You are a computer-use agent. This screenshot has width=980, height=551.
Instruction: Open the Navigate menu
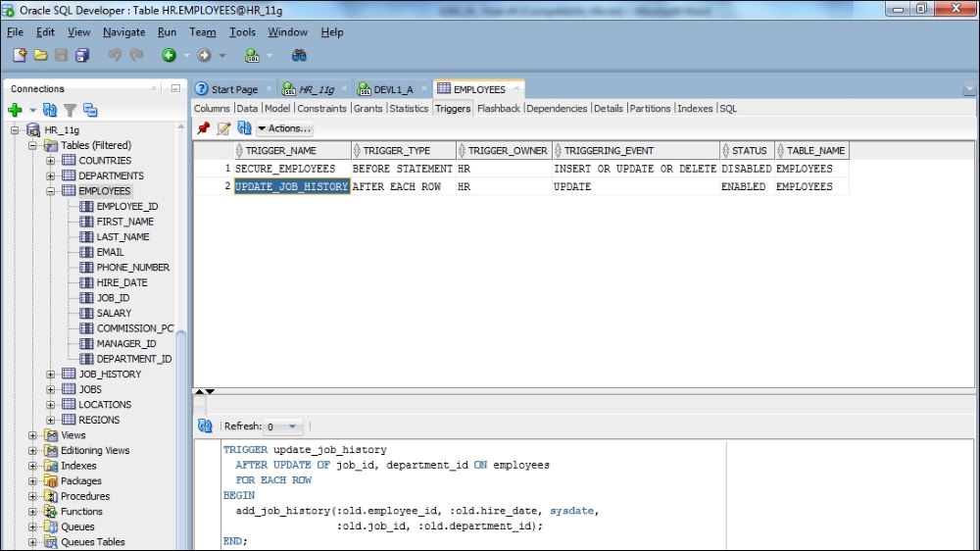click(x=123, y=32)
